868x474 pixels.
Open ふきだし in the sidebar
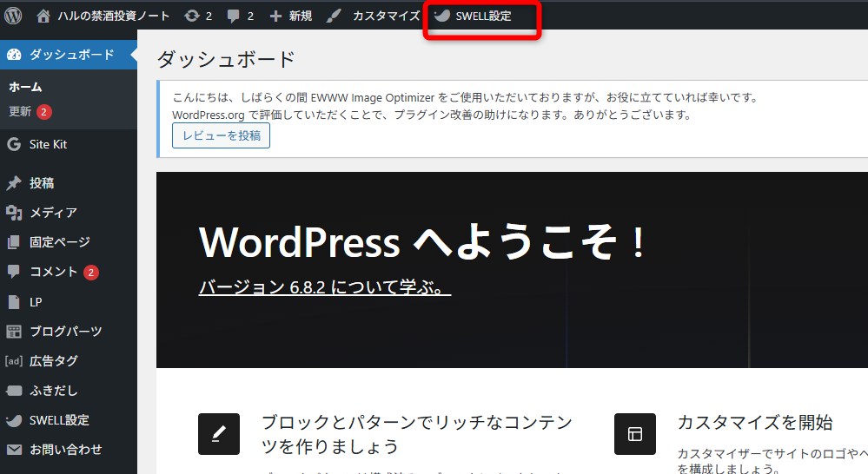pyautogui.click(x=54, y=391)
